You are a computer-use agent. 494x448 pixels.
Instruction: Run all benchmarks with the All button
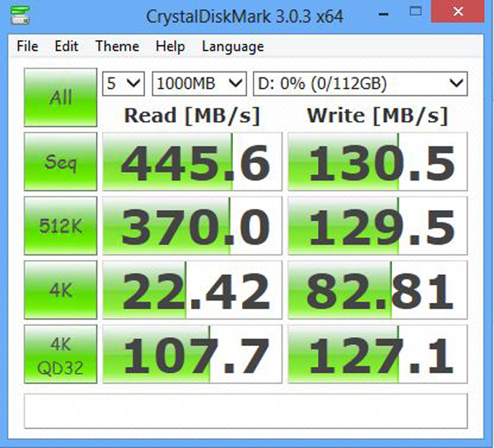point(60,97)
